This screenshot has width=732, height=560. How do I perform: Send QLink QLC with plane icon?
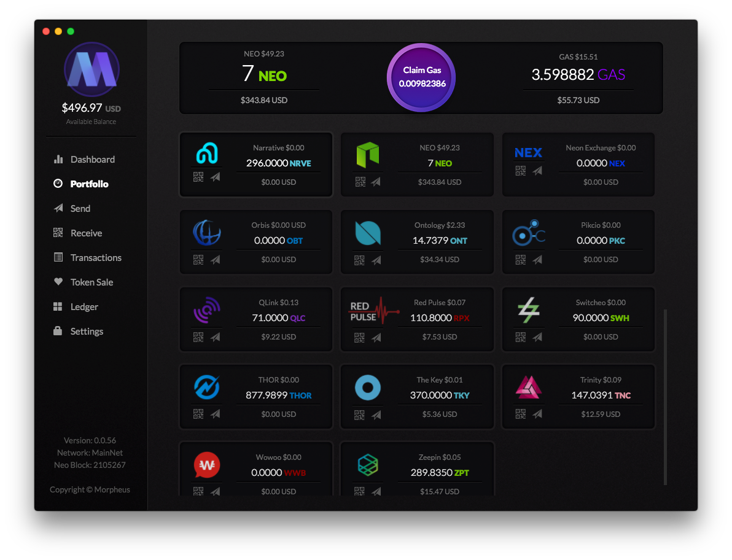(x=215, y=337)
